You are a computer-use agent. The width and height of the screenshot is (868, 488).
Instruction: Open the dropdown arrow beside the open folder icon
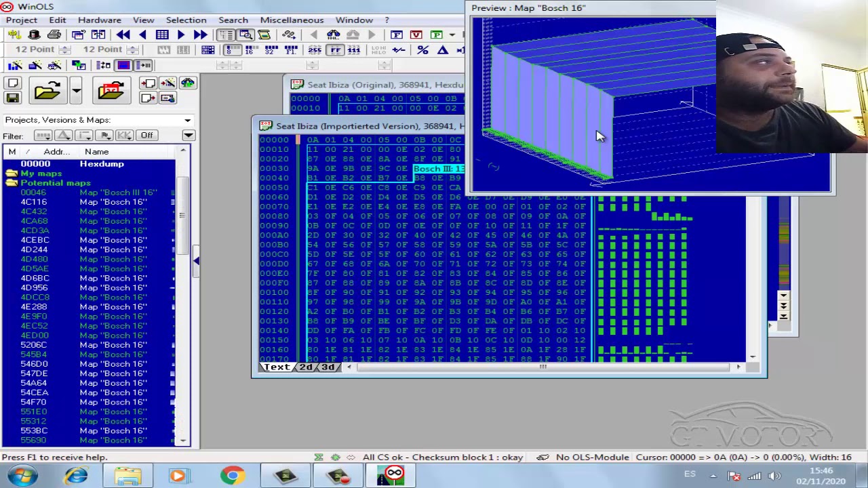click(x=76, y=91)
